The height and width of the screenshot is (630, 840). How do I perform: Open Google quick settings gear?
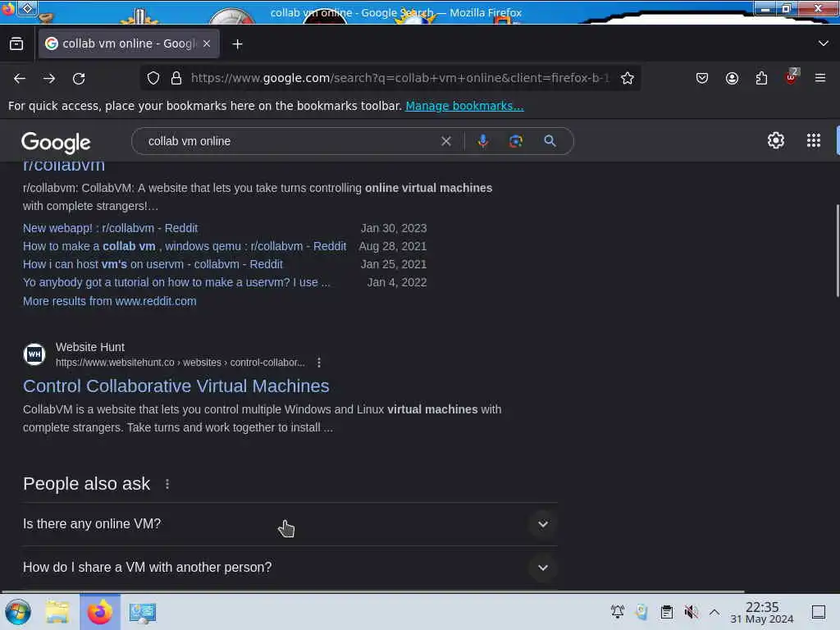pos(776,140)
